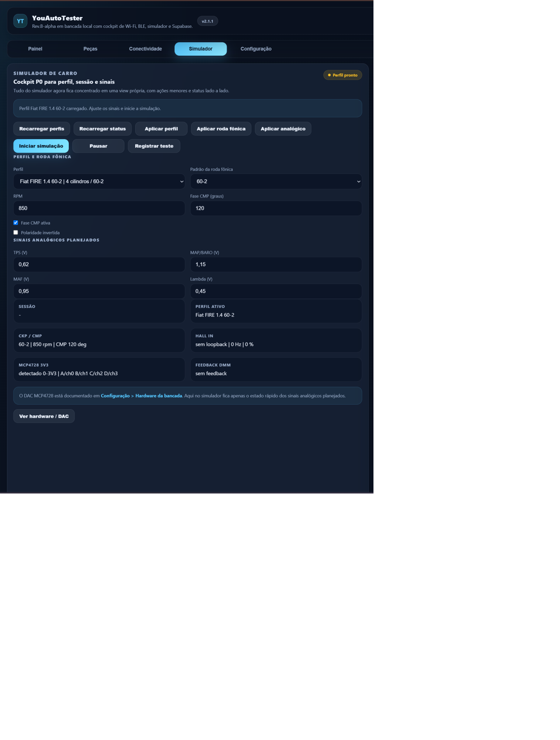The height and width of the screenshot is (740, 560).
Task: Focus the RPM input field
Action: point(99,208)
